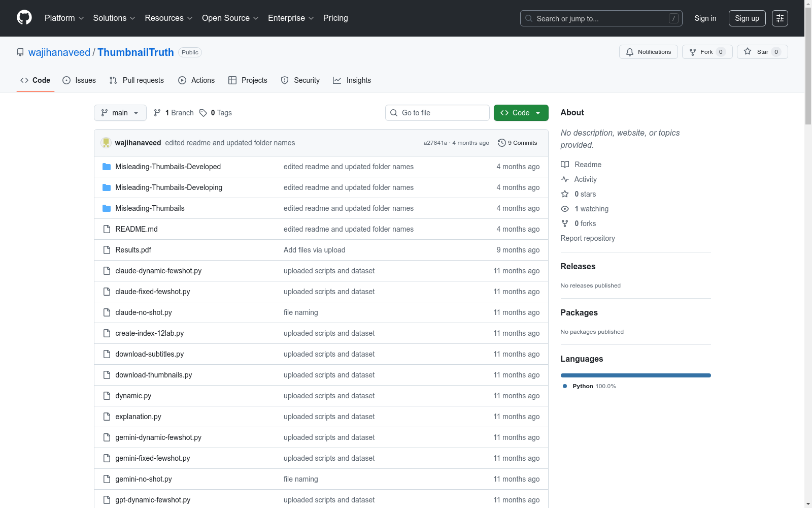Click the star icon beside 0 stars
Viewport: 812px width, 508px height.
click(x=565, y=194)
